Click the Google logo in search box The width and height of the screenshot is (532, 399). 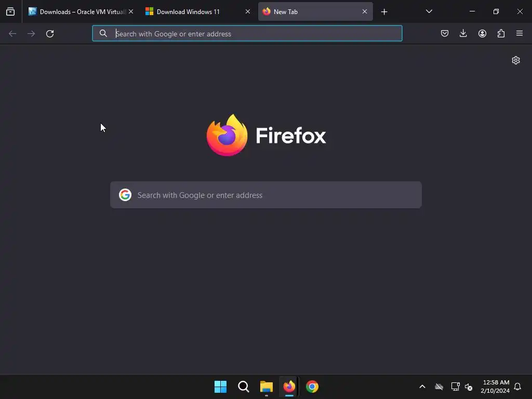pos(125,195)
